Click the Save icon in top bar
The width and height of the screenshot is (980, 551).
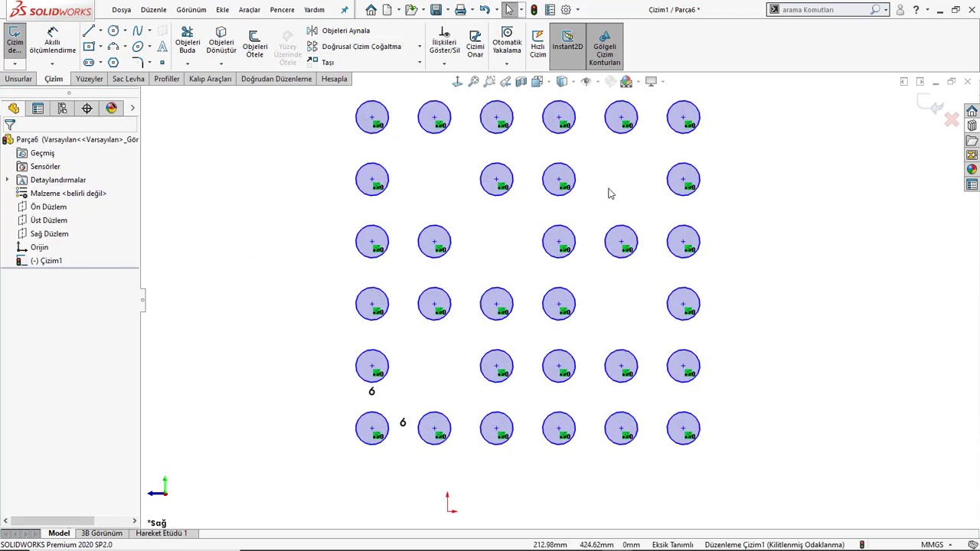pos(436,10)
